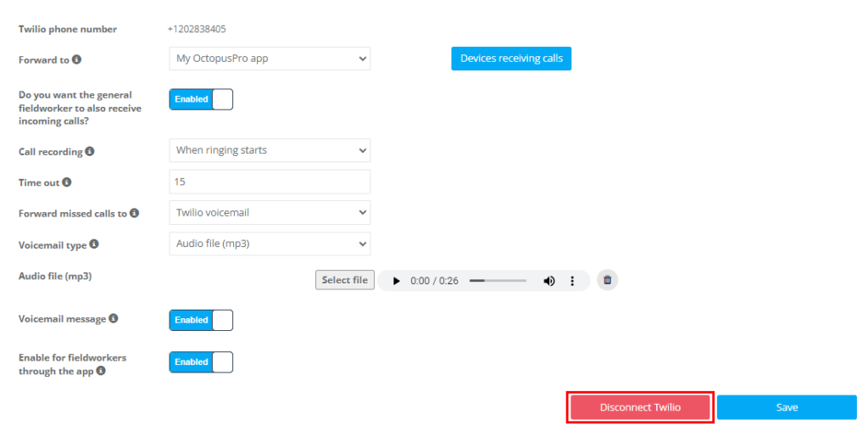The height and width of the screenshot is (437, 868).
Task: Delete the audio file with trash icon
Action: (607, 280)
